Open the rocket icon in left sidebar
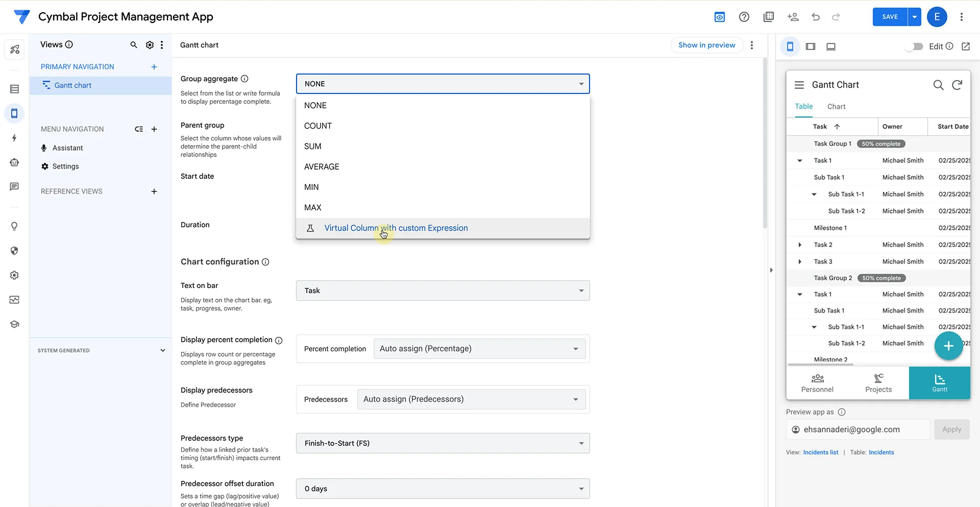Image resolution: width=980 pixels, height=507 pixels. pyautogui.click(x=14, y=49)
